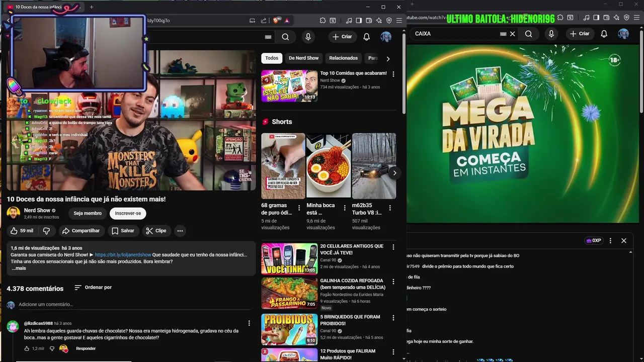The width and height of the screenshot is (644, 362).
Task: Open the bit.ly/loljanerdshow link in description
Action: pyautogui.click(x=123, y=255)
